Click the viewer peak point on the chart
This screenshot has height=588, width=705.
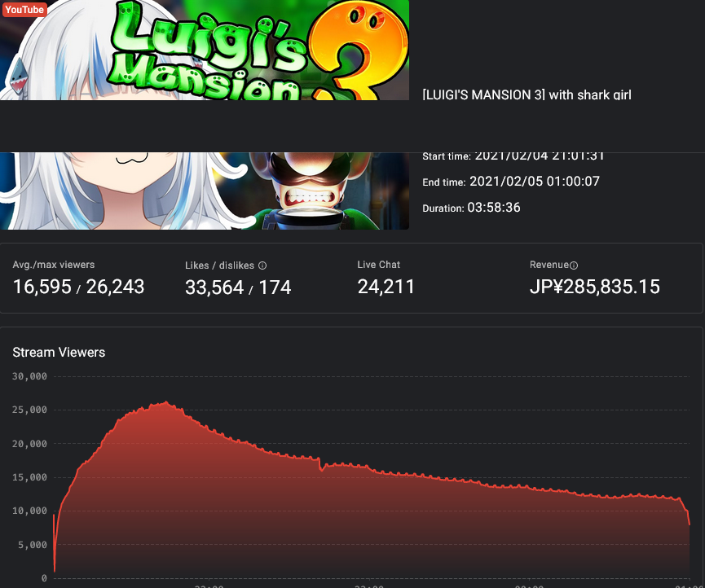pos(166,402)
